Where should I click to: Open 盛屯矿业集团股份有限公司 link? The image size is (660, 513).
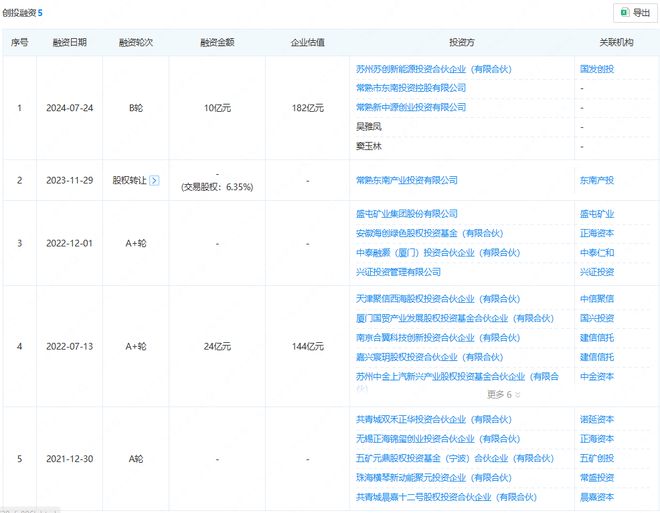pyautogui.click(x=407, y=214)
